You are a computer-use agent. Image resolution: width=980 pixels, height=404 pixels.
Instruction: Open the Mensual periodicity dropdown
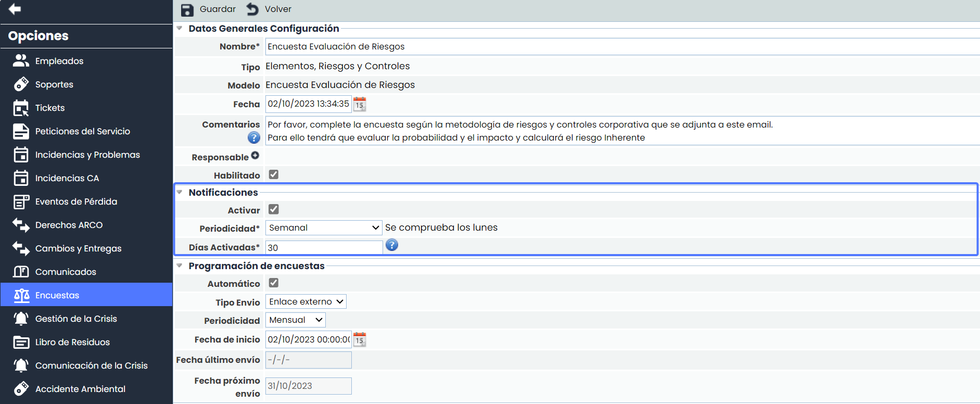coord(296,320)
